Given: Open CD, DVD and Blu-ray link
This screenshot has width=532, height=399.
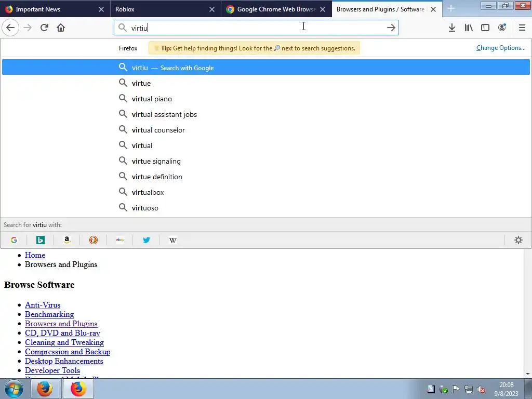Looking at the screenshot, I should tap(62, 333).
